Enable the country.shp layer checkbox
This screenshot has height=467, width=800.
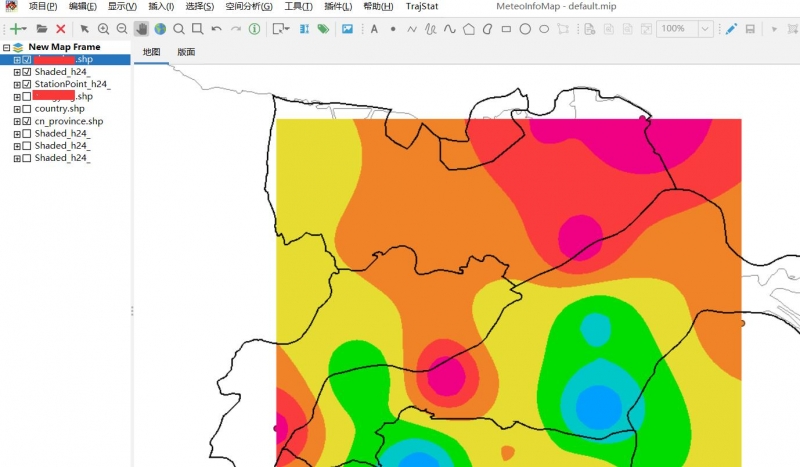click(26, 109)
